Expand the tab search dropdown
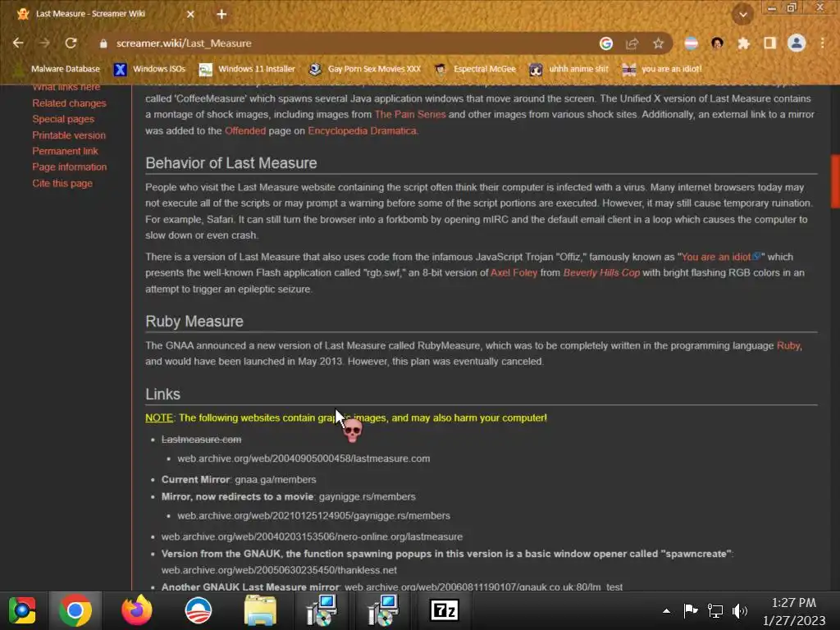This screenshot has width=840, height=630. coord(743,15)
